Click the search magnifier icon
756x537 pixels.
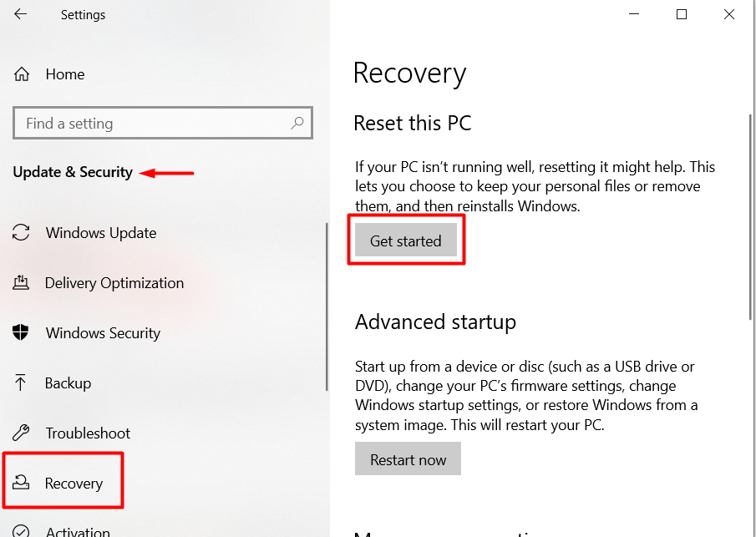click(x=297, y=123)
